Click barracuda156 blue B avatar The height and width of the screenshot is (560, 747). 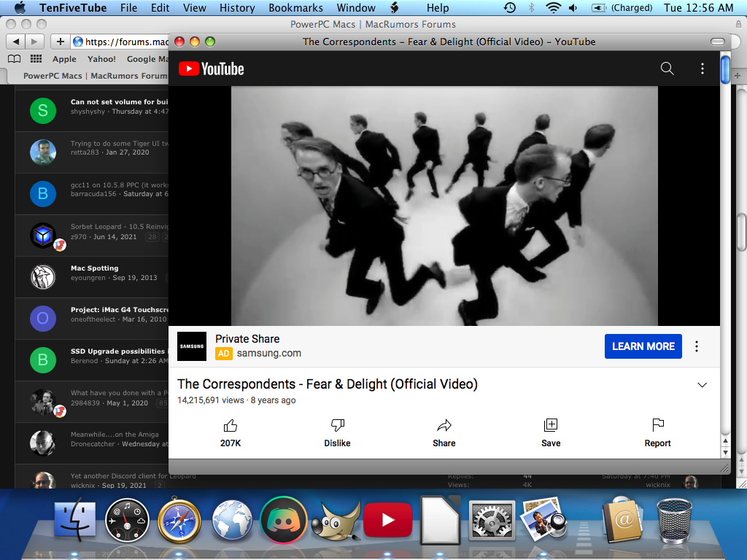click(43, 194)
